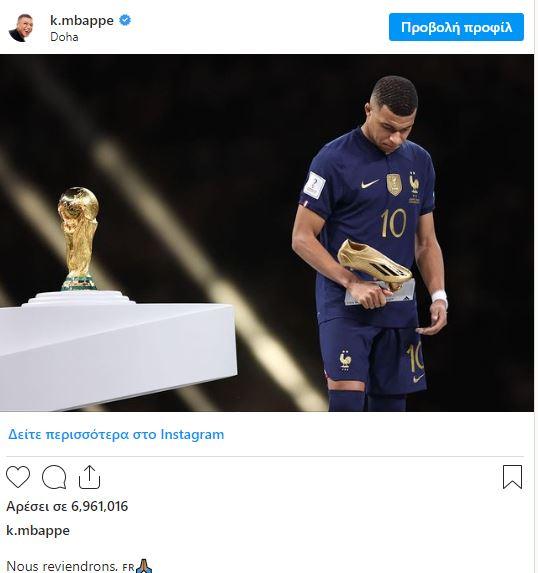Click k.mbappe username above the caption
Image resolution: width=538 pixels, height=573 pixels.
[x=38, y=531]
